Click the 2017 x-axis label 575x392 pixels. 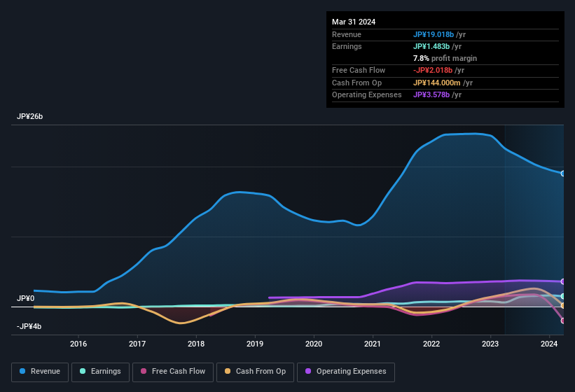click(x=137, y=344)
